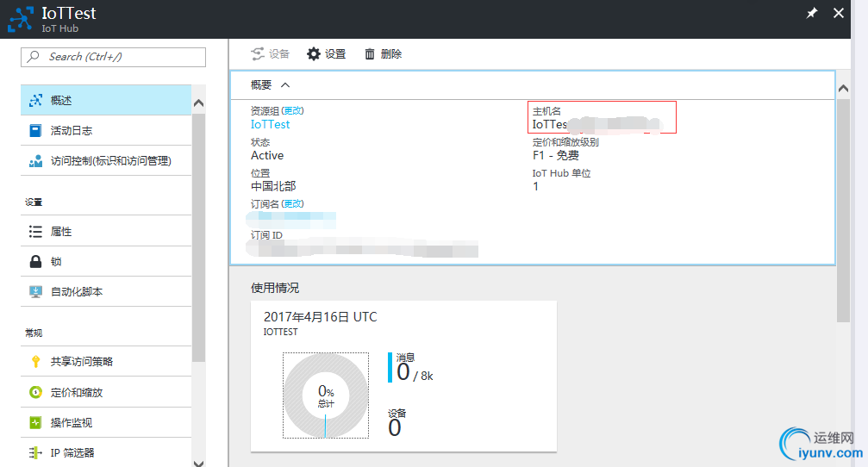
Task: Click the 设备 toolbar label
Action: click(x=279, y=53)
